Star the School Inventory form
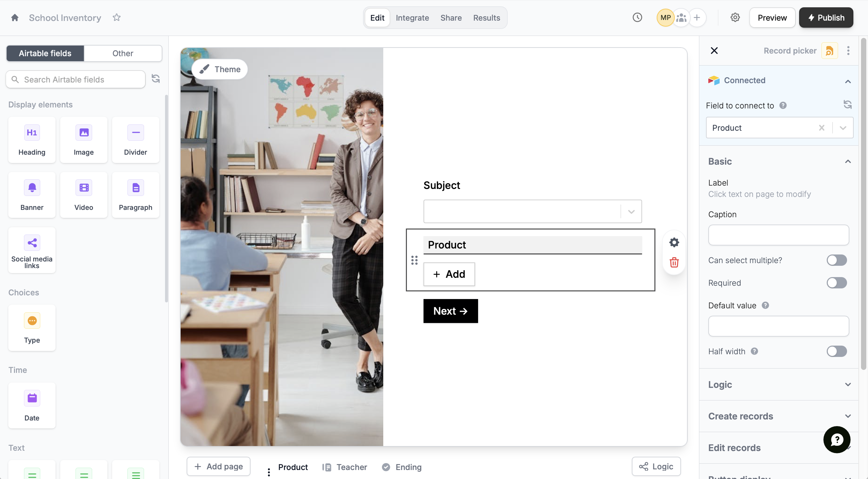 (x=116, y=18)
